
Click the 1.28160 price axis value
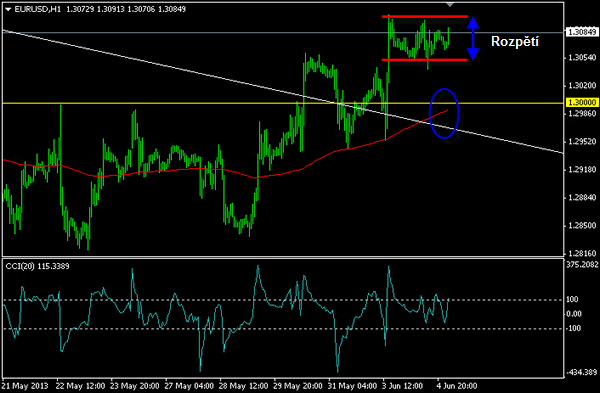point(582,253)
